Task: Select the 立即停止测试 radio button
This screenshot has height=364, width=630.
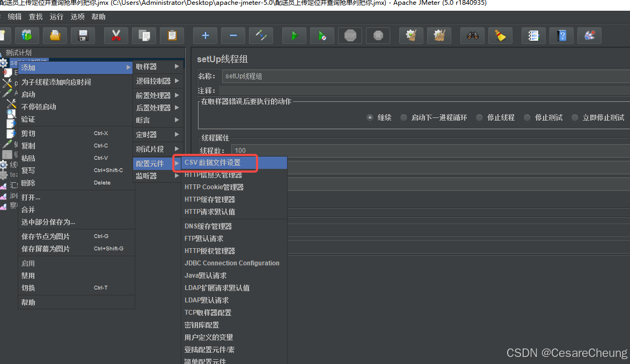Action: [575, 117]
